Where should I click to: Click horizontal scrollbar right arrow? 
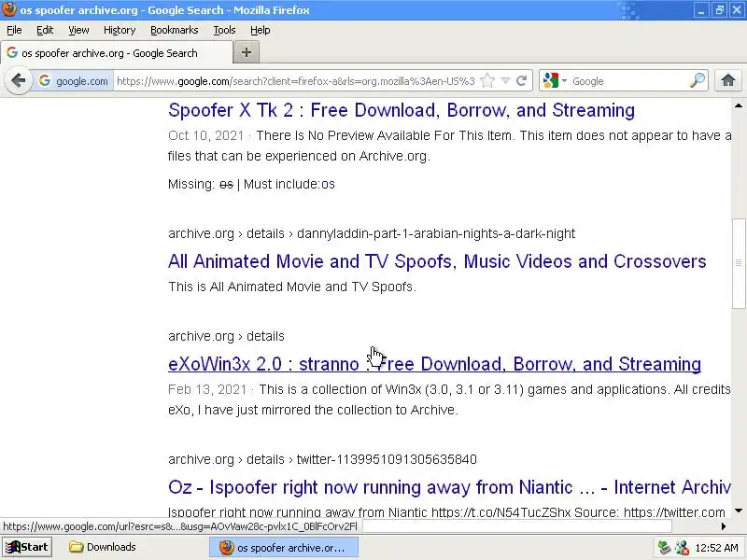pyautogui.click(x=724, y=526)
